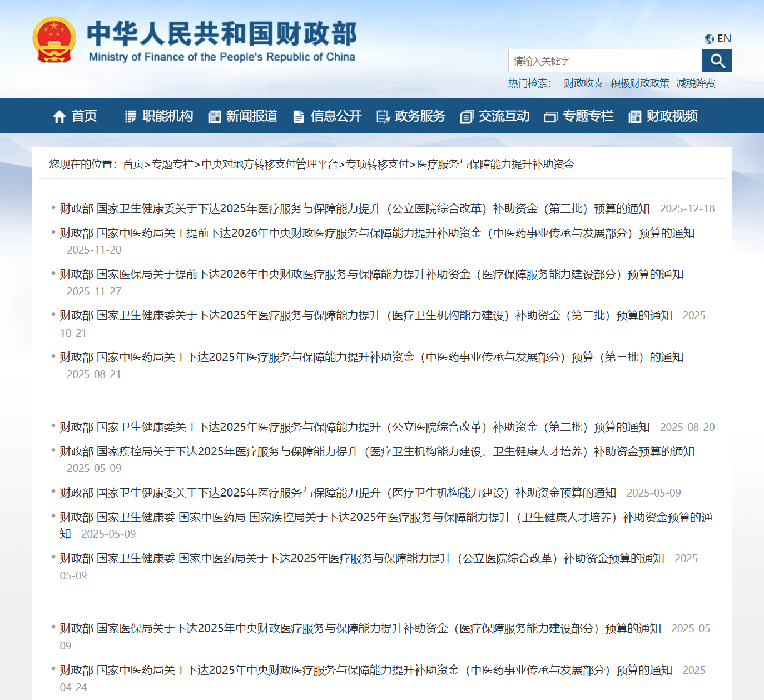The image size is (764, 700).
Task: Click breadcrumb link 中央对地方转移支付管理平台
Action: pos(270,164)
